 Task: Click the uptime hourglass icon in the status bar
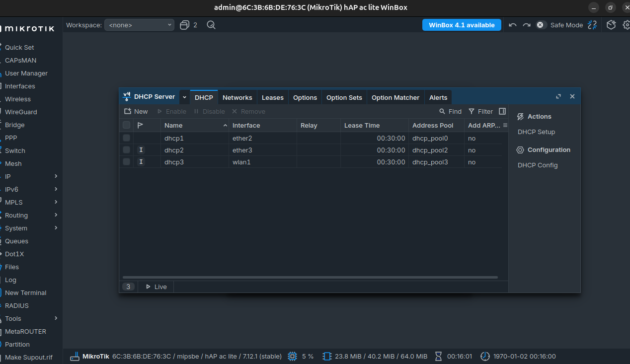[438, 356]
